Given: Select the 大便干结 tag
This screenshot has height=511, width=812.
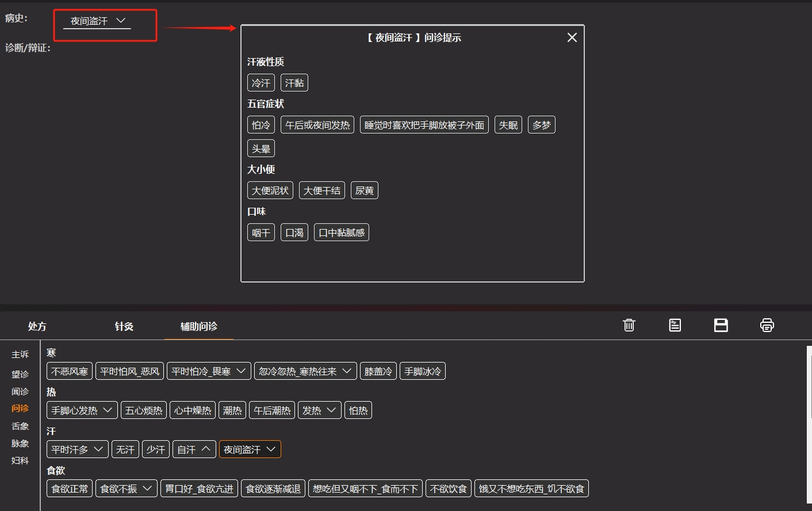Looking at the screenshot, I should [x=321, y=190].
